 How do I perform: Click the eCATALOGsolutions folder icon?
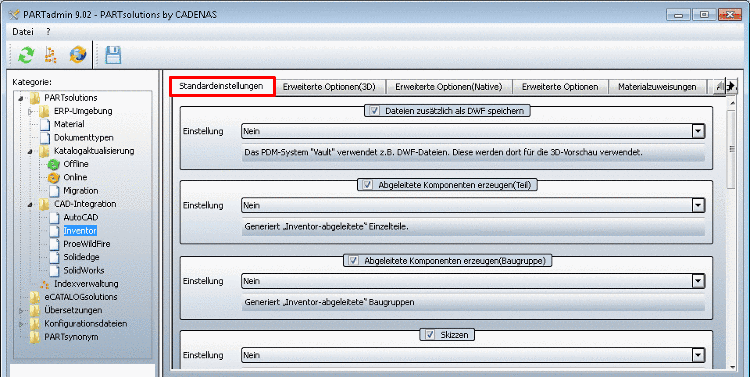[x=35, y=297]
